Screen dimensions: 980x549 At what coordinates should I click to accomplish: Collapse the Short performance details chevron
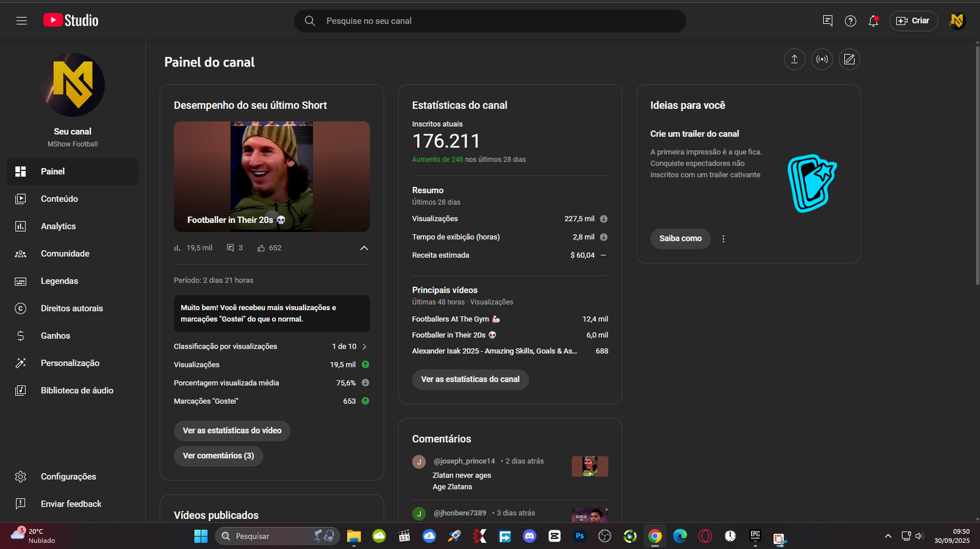click(364, 248)
